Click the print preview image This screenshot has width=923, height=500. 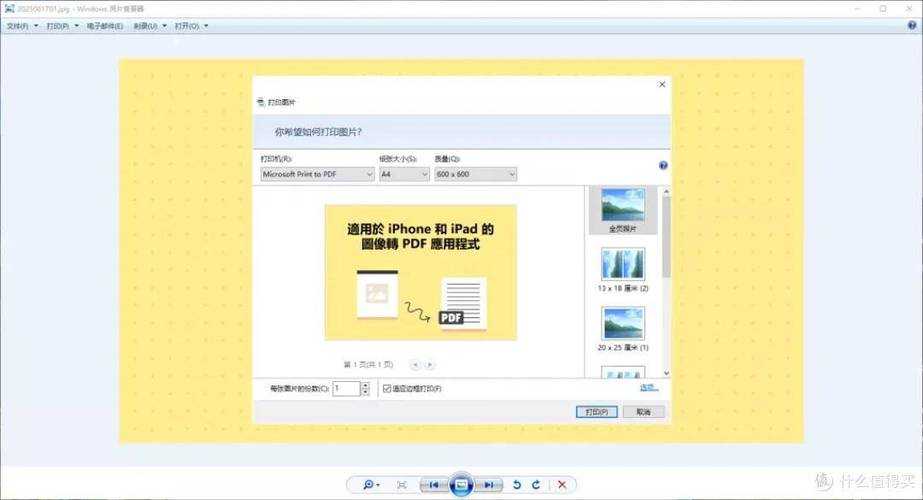click(x=421, y=273)
